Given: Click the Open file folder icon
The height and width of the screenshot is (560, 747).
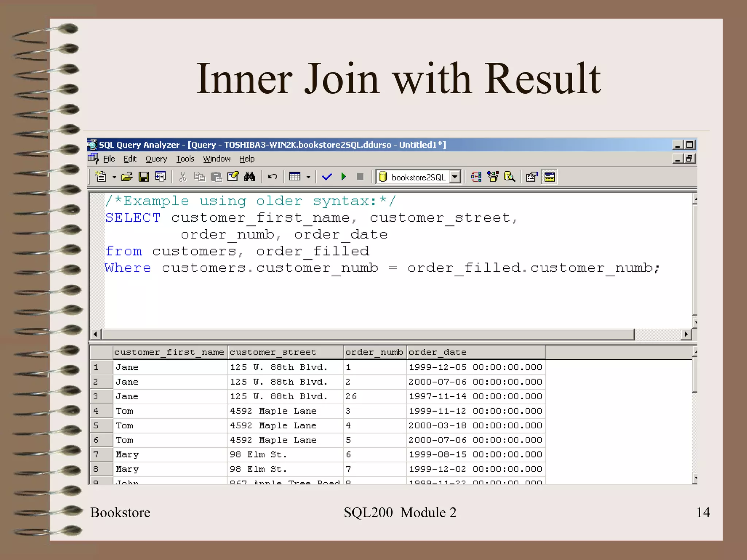Looking at the screenshot, I should 127,177.
